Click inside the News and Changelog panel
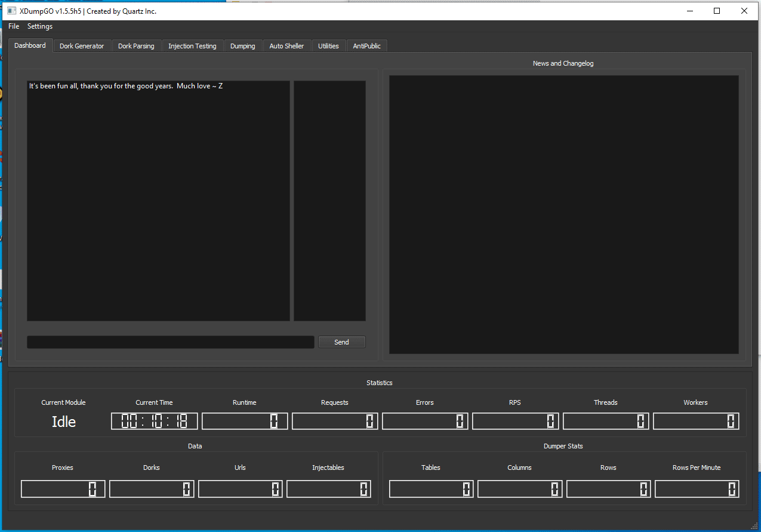 point(563,214)
